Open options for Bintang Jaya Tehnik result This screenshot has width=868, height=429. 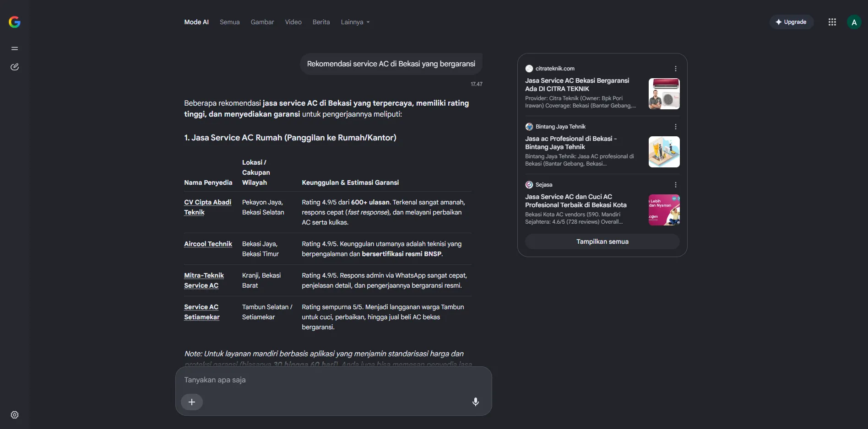pyautogui.click(x=676, y=127)
